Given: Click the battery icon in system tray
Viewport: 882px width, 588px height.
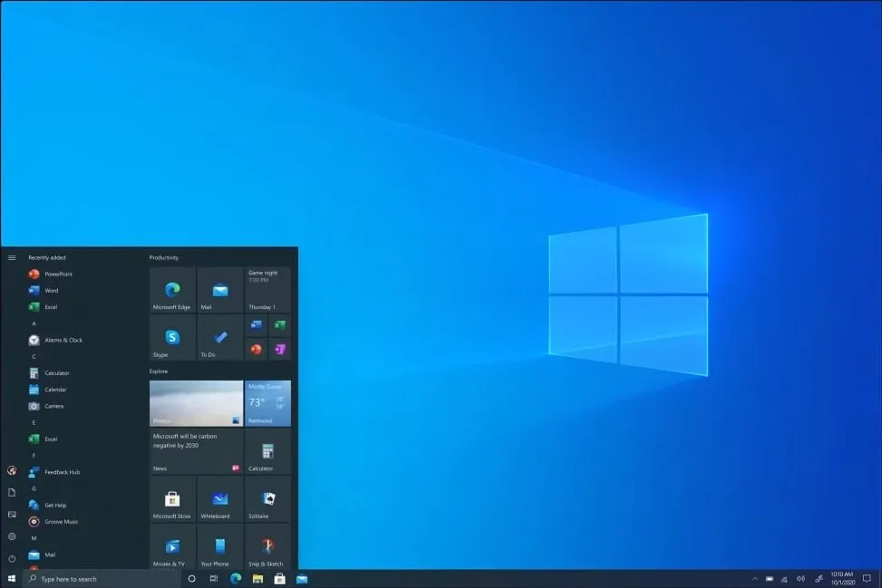Looking at the screenshot, I should tap(770, 579).
